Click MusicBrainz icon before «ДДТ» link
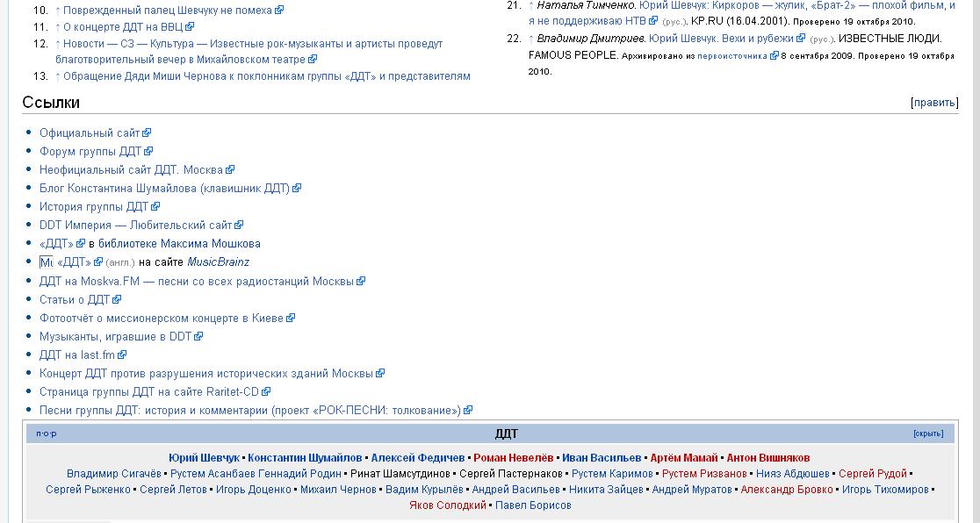The height and width of the screenshot is (523, 980). point(47,262)
